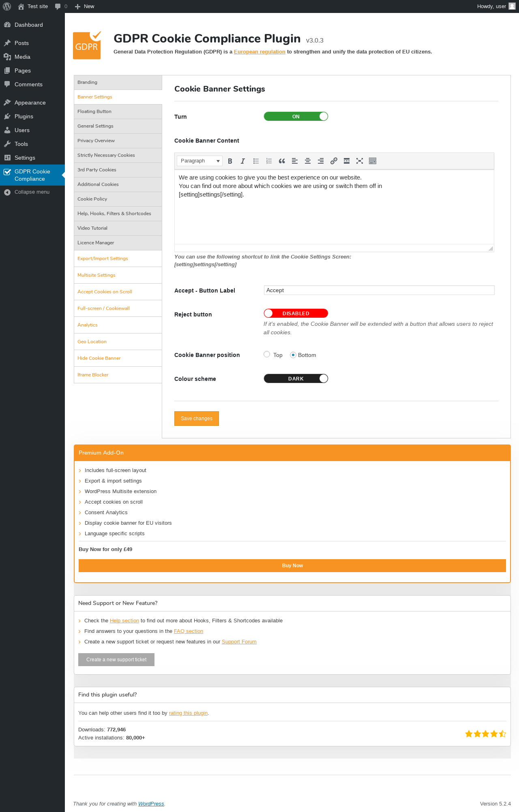
Task: Click the Save changes button
Action: [x=197, y=419]
